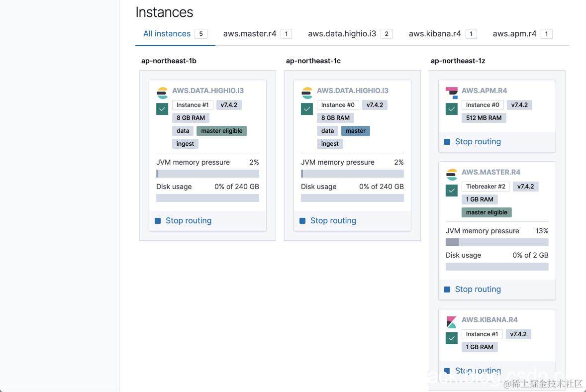
Task: Click Instance #0 badge on AWS.APM.R4 card
Action: [x=483, y=105]
